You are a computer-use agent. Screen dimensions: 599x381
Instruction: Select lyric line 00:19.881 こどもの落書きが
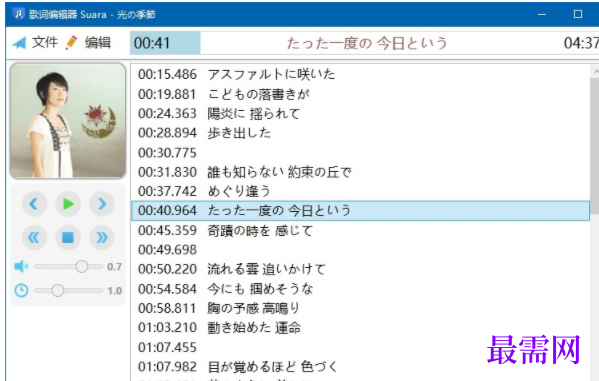point(360,94)
